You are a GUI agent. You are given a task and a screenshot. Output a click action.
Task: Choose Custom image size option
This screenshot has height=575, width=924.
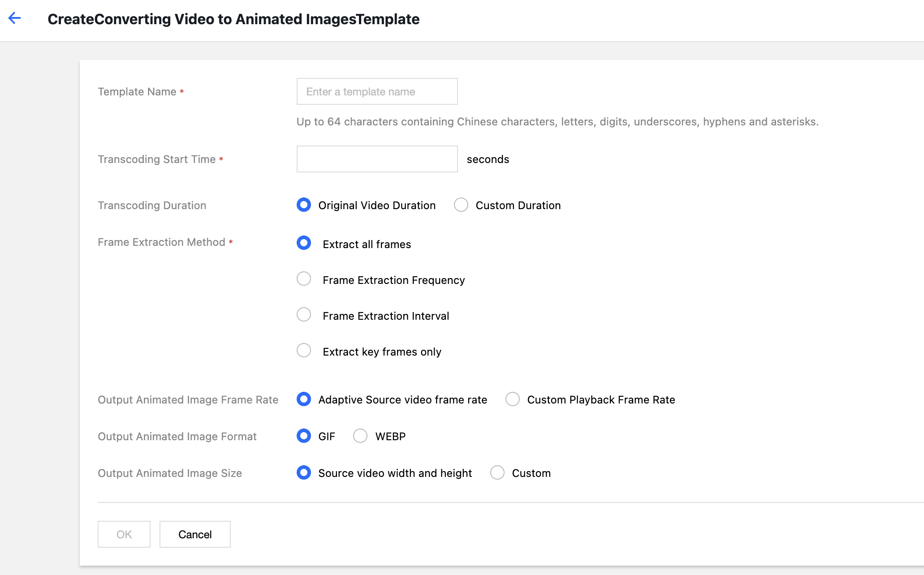497,473
